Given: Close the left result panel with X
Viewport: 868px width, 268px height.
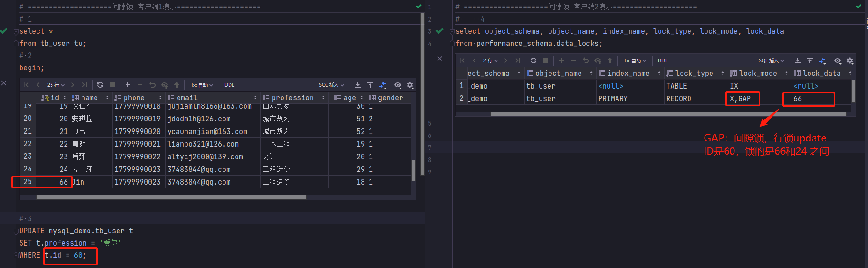Looking at the screenshot, I should [x=4, y=83].
